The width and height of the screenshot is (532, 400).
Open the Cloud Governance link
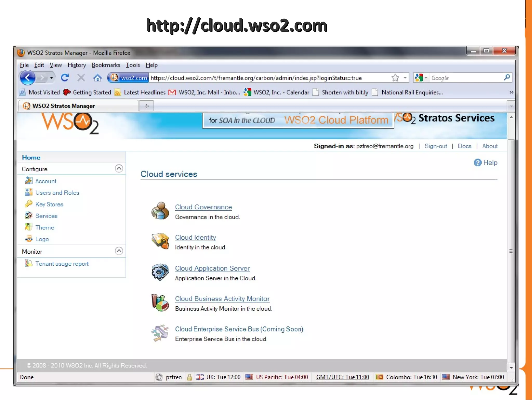(x=203, y=207)
